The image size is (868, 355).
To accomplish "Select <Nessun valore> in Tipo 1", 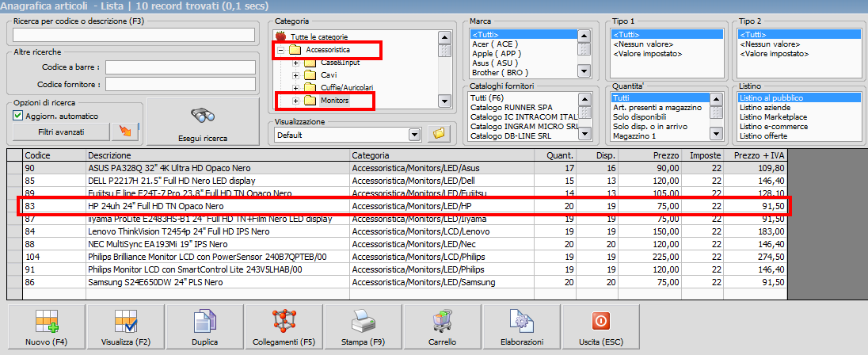I will [643, 44].
